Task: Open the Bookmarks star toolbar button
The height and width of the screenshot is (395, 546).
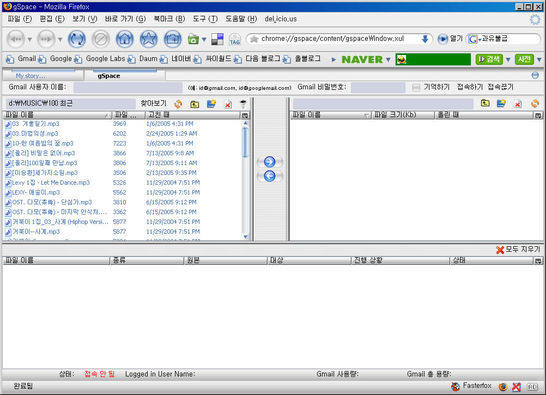Action: coord(149,39)
